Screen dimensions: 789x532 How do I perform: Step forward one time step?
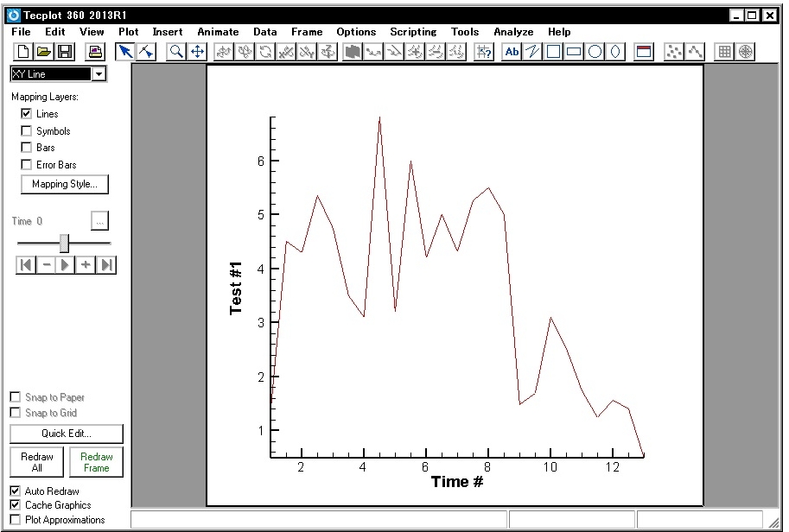(86, 264)
